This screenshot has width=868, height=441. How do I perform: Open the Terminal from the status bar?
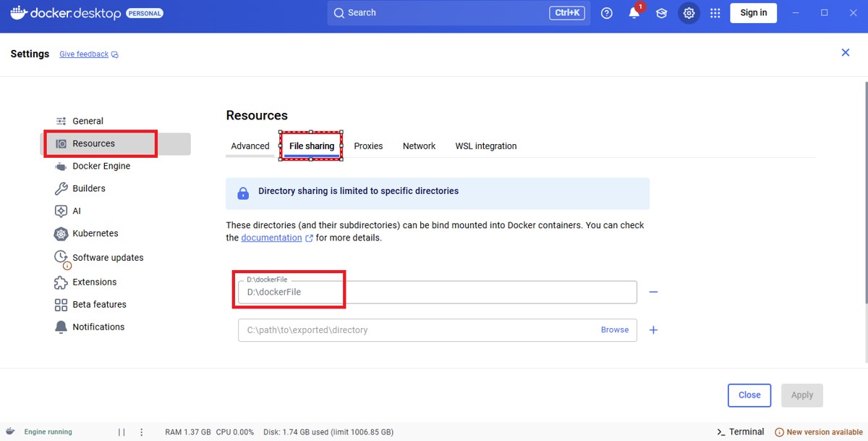pyautogui.click(x=741, y=432)
